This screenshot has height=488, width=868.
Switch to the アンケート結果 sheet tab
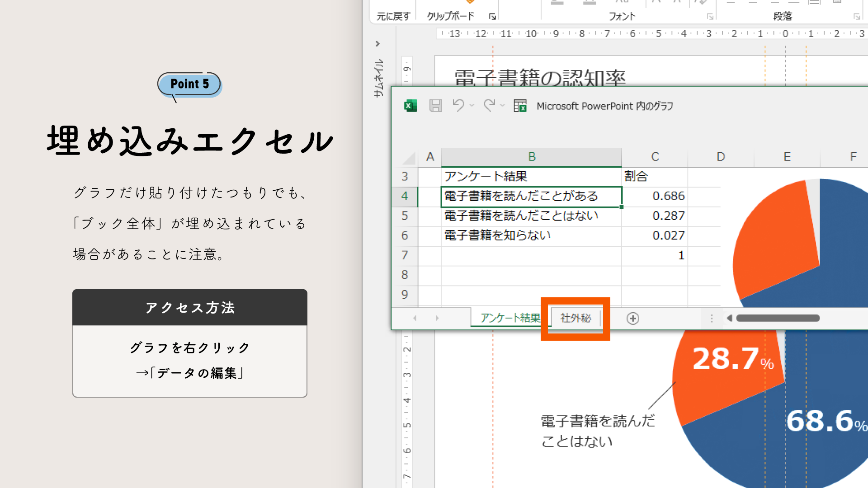coord(510,318)
